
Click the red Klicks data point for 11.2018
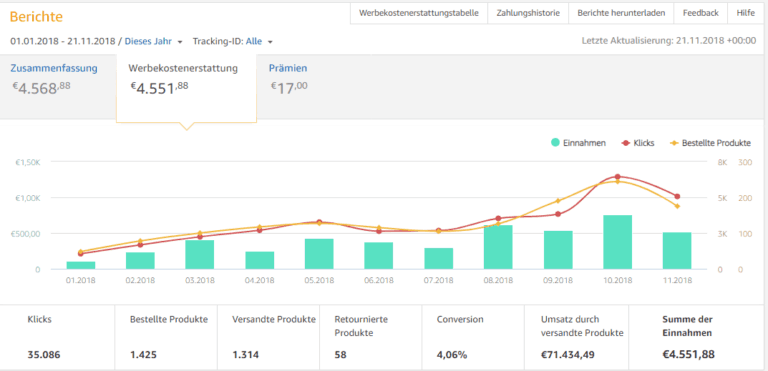(x=677, y=197)
